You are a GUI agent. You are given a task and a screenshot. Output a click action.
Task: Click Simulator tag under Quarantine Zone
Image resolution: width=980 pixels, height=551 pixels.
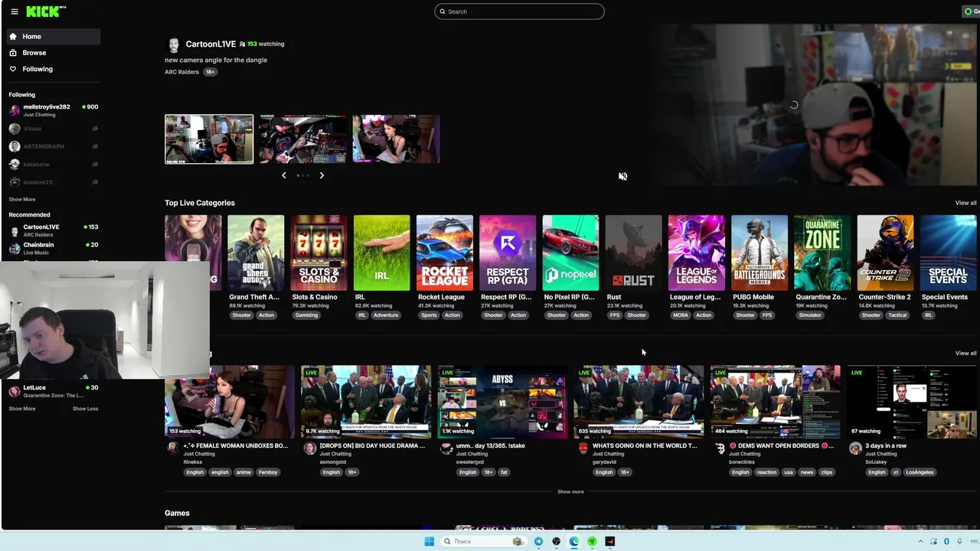810,315
